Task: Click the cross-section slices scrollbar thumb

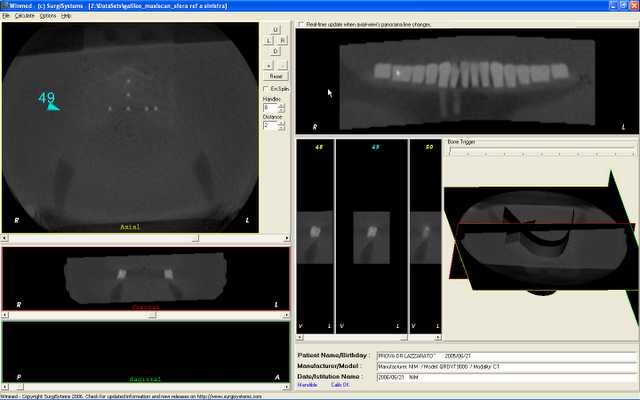Action: (404, 338)
